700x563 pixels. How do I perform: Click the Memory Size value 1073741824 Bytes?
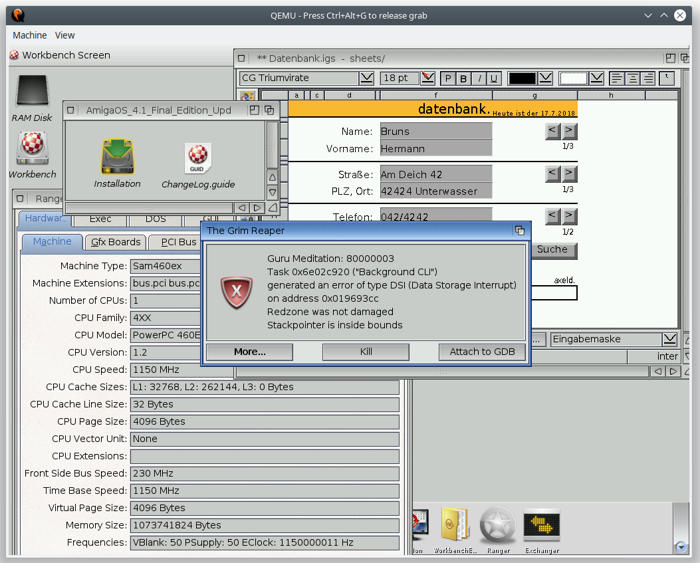click(x=265, y=525)
